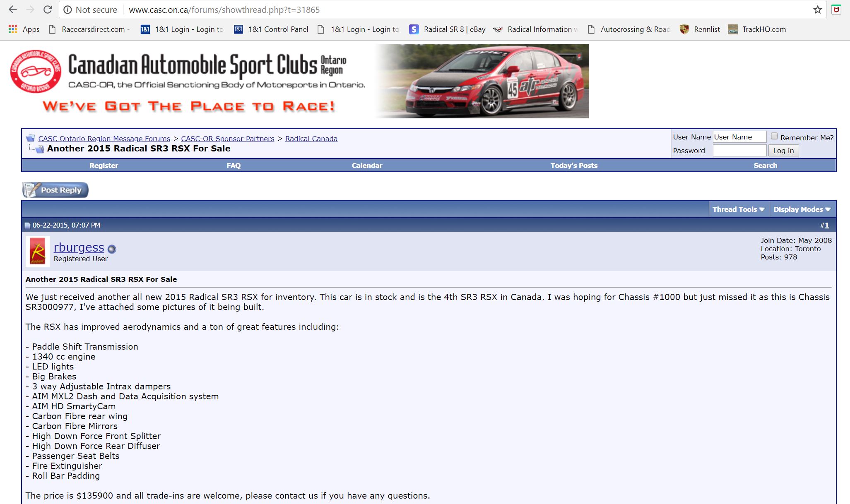Click the '06-22-2015, 07:07 PM' timestamp

coord(66,225)
